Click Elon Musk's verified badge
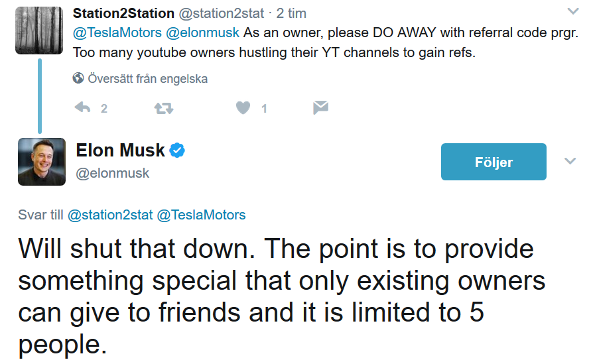This screenshot has width=593, height=364. coord(177,151)
